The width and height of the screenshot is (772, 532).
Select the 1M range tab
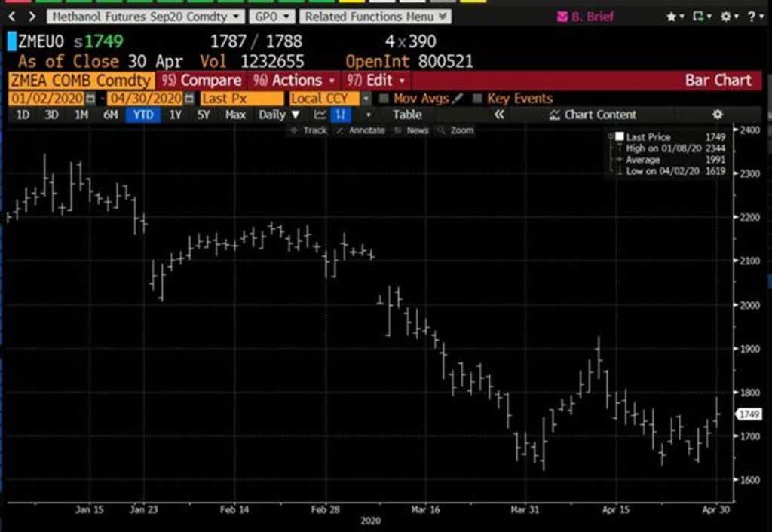(x=81, y=115)
